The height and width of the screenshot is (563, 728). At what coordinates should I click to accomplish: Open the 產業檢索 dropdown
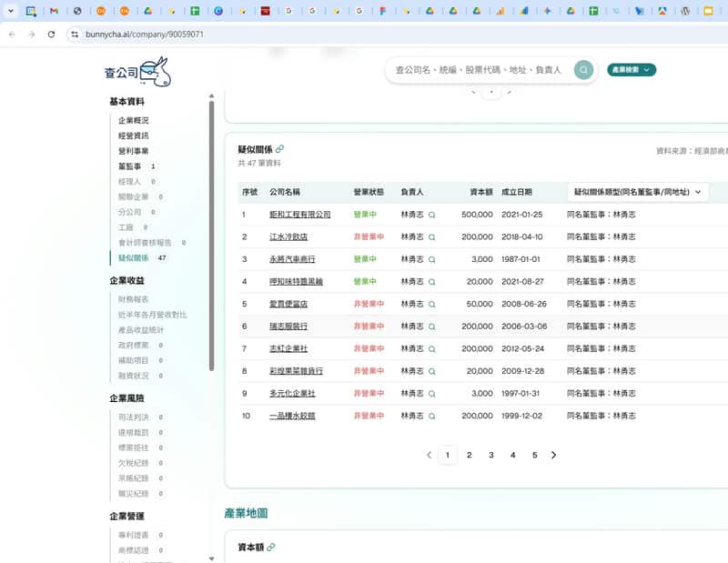[631, 70]
